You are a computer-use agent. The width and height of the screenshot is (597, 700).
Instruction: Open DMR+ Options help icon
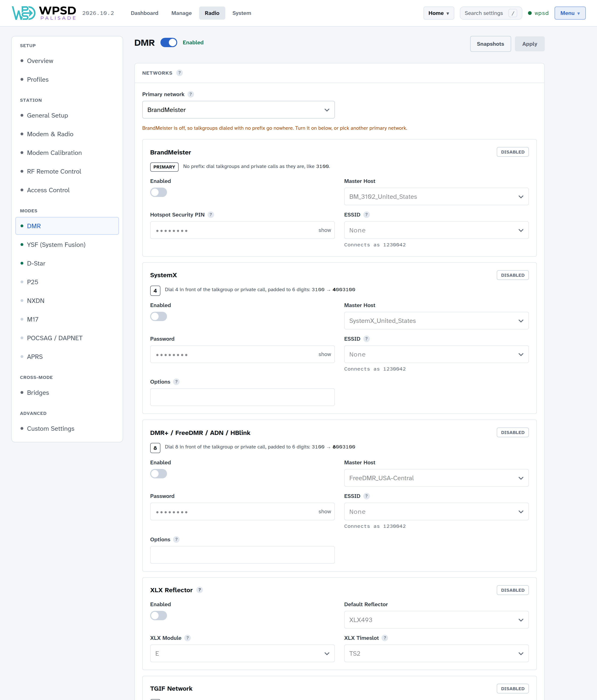[176, 539]
